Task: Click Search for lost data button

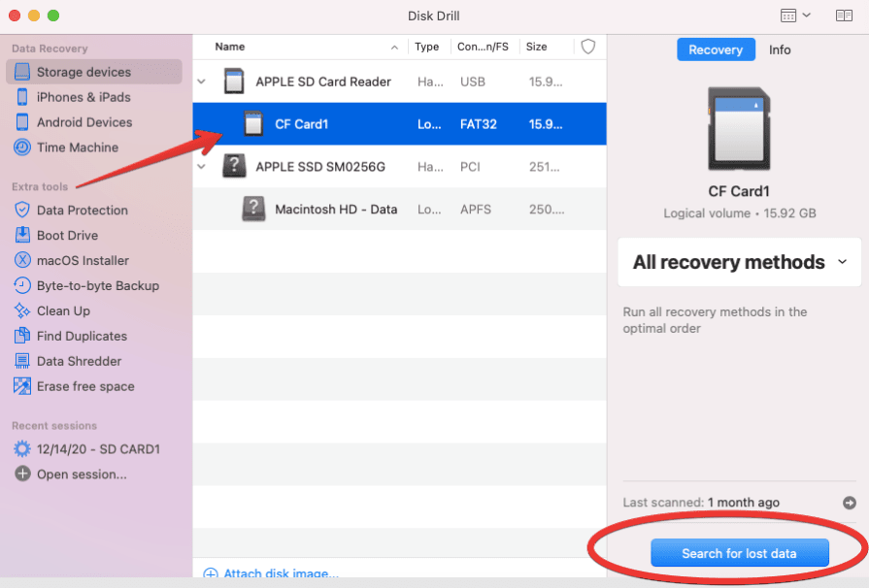Action: click(739, 553)
